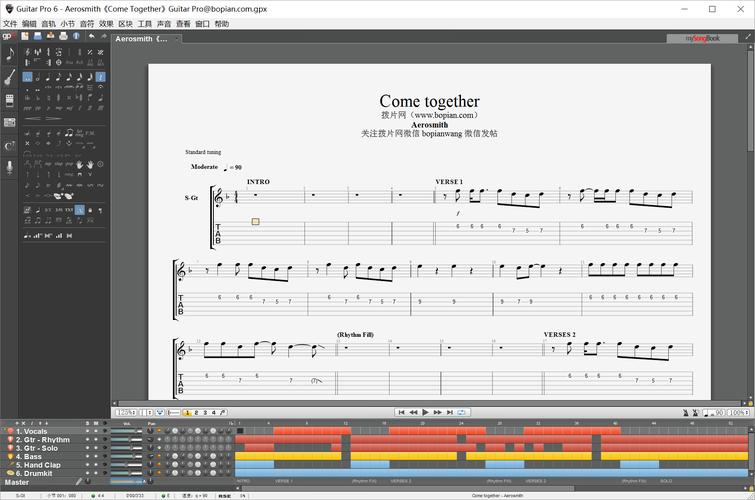Open the tempo 90 dropdown
The height and width of the screenshot is (500, 755).
[714, 413]
